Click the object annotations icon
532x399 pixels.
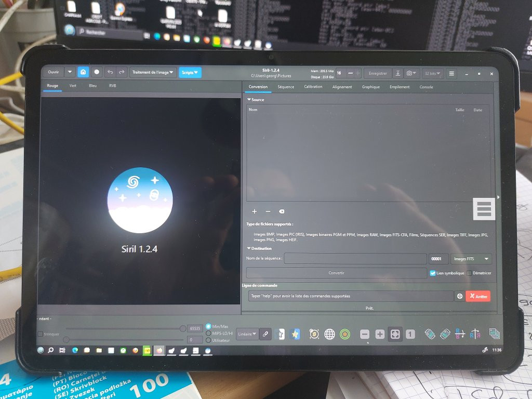click(x=314, y=334)
